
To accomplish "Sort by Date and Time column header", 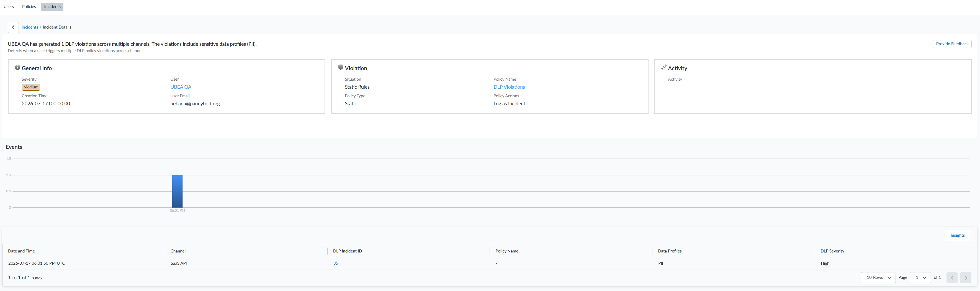I will coord(21,251).
